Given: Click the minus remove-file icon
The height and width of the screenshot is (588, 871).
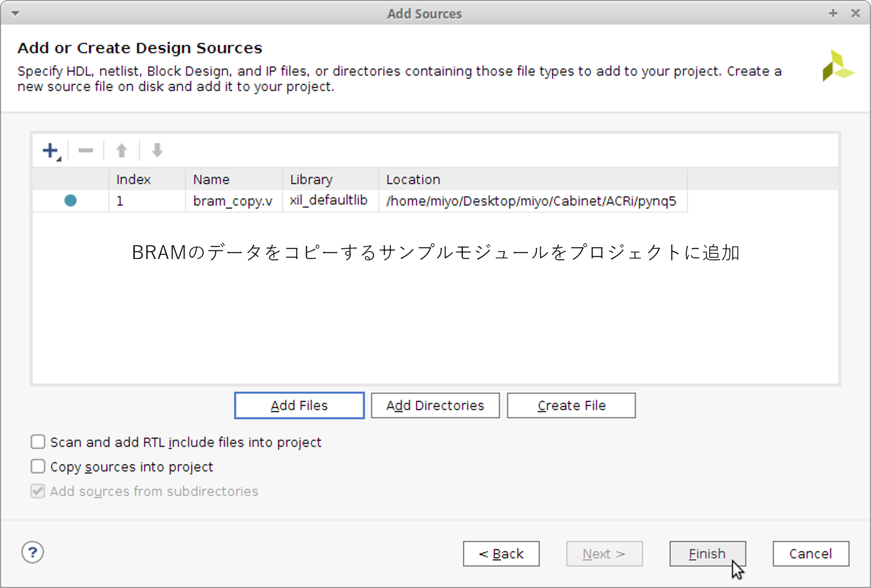Looking at the screenshot, I should tap(86, 151).
